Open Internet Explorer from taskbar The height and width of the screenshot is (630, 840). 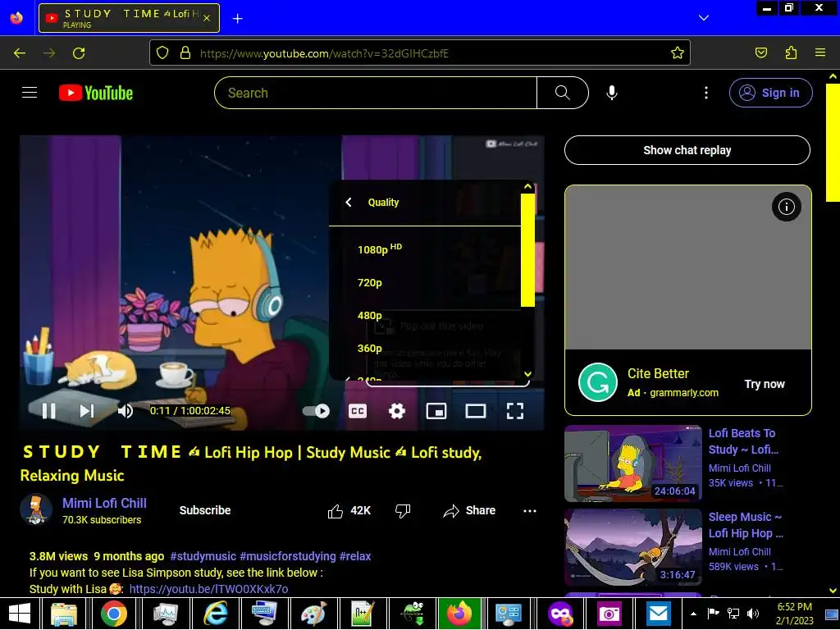[216, 614]
